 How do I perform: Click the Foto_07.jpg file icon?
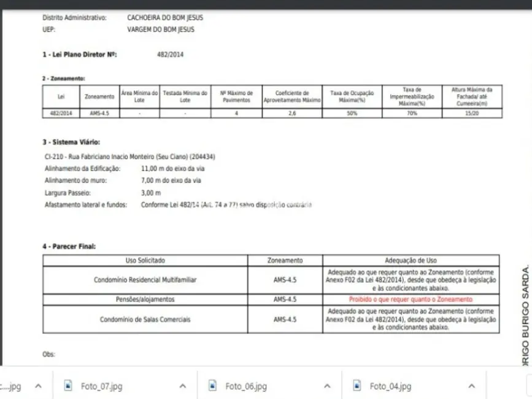point(69,386)
